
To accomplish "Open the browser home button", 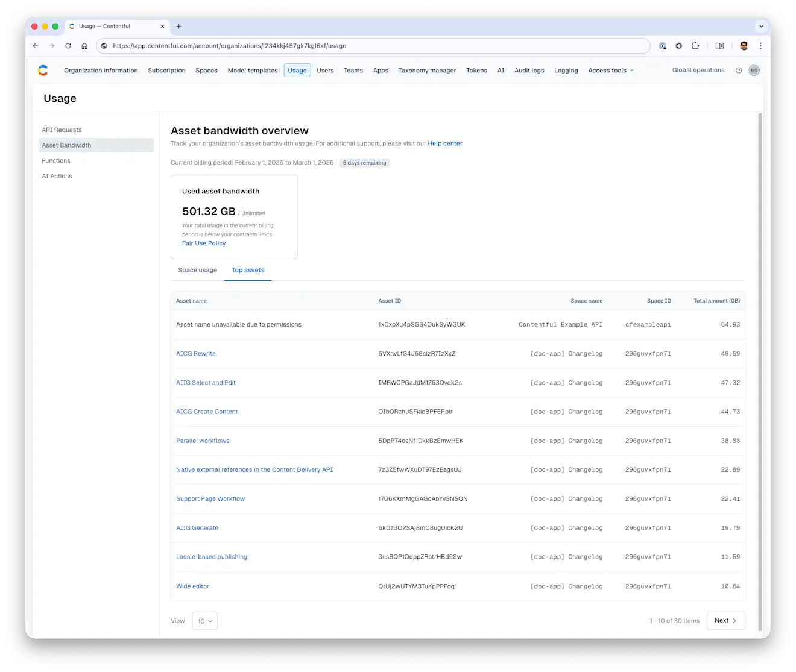I will click(x=84, y=46).
